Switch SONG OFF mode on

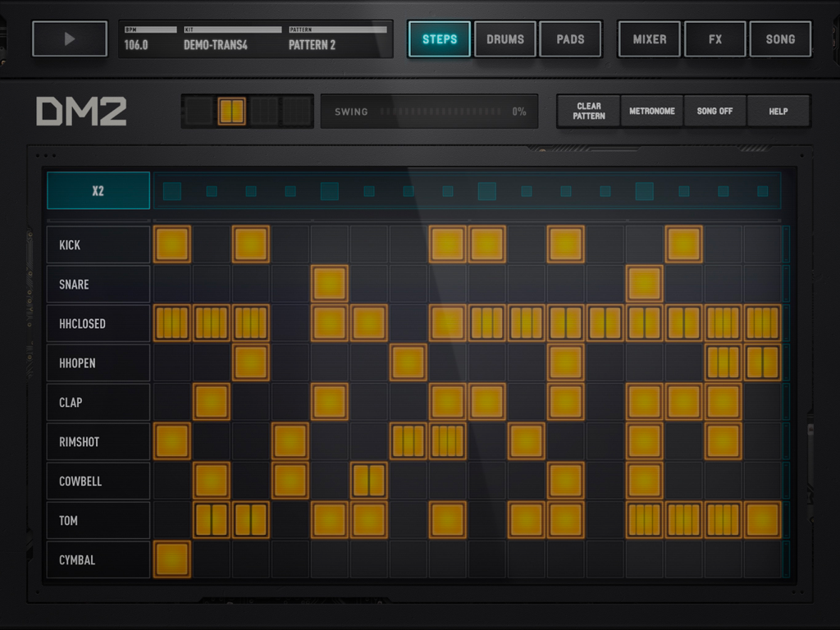714,111
